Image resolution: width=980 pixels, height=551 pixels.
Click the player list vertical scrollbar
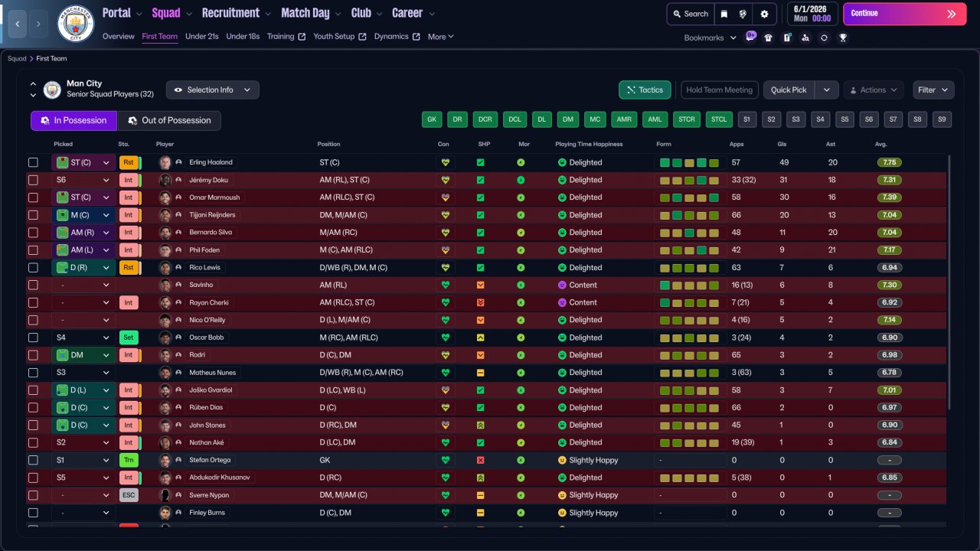pos(949,283)
